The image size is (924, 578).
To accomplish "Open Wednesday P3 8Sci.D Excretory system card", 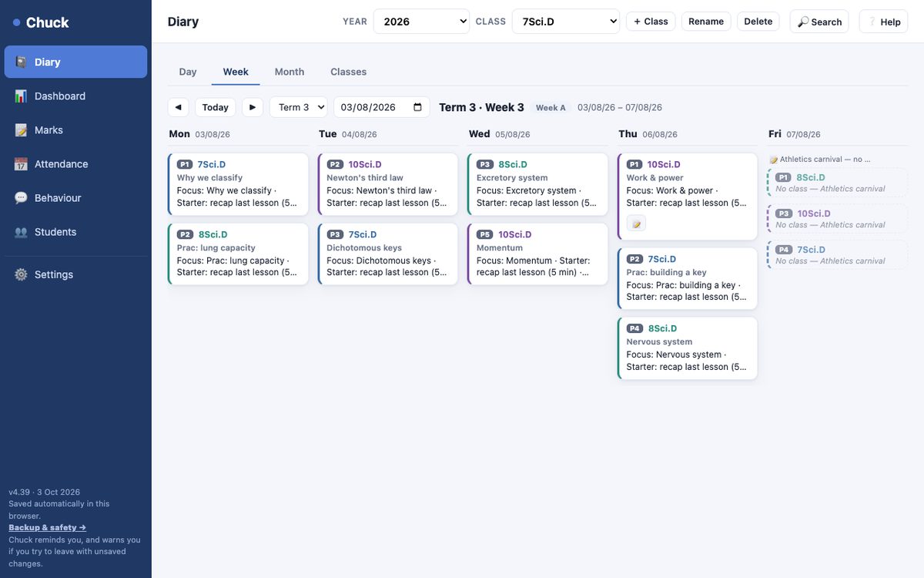I will 538,184.
